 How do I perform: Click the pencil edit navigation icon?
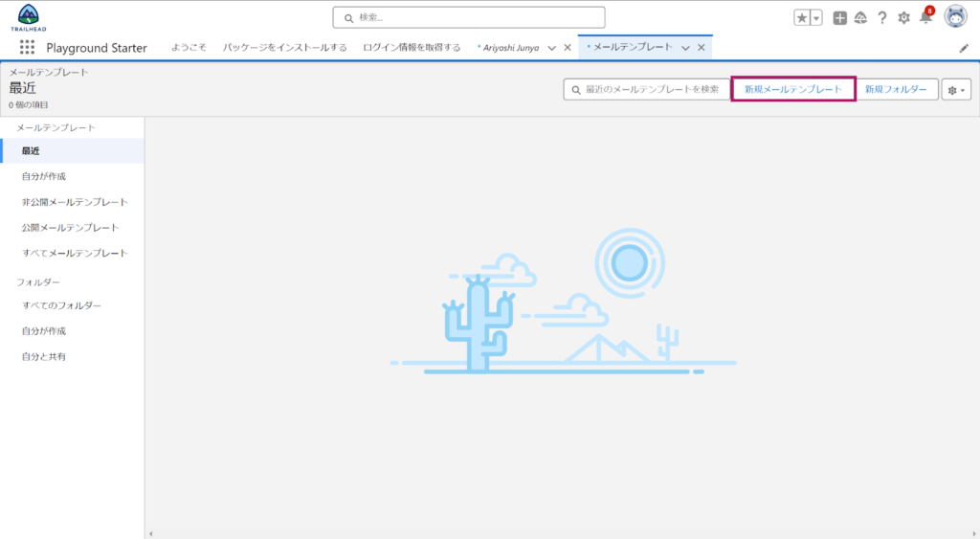964,48
